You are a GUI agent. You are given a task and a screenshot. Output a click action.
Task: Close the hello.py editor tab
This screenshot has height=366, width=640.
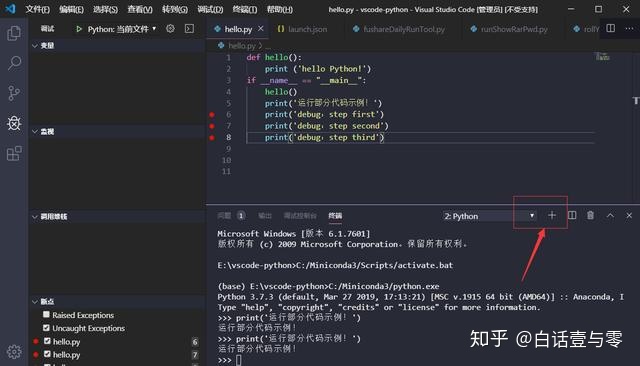click(x=261, y=29)
